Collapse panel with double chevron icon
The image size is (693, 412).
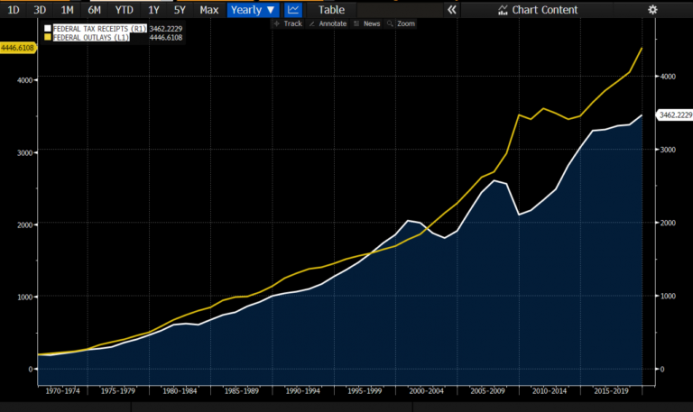point(451,10)
